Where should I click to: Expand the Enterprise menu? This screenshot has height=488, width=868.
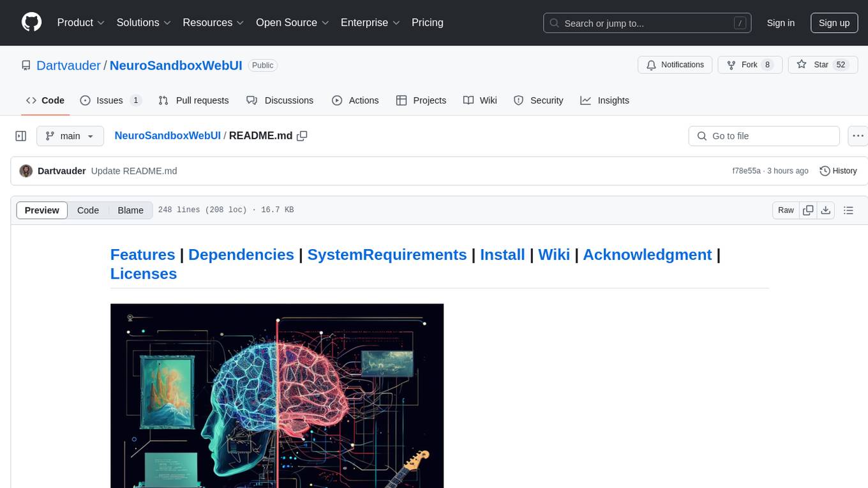(x=370, y=22)
